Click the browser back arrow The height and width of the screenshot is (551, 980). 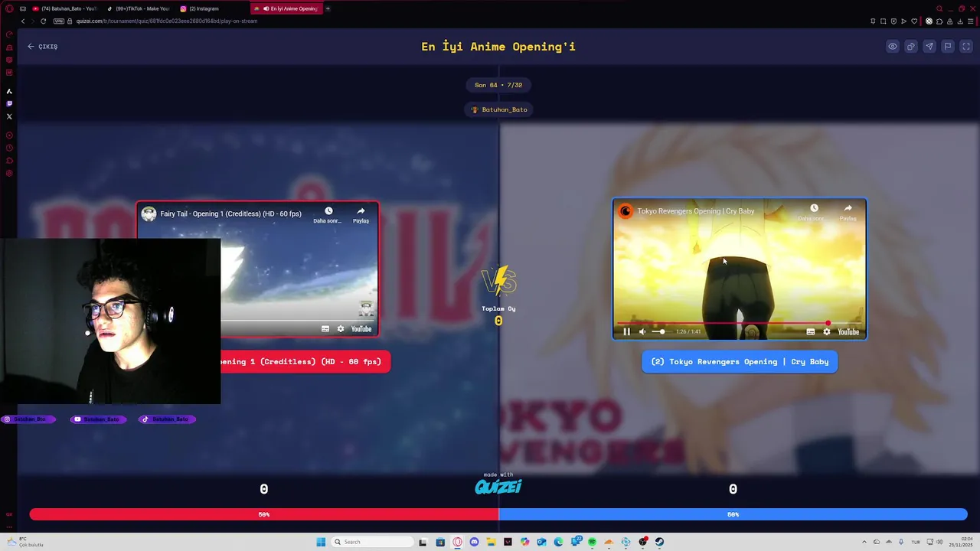pyautogui.click(x=23, y=21)
